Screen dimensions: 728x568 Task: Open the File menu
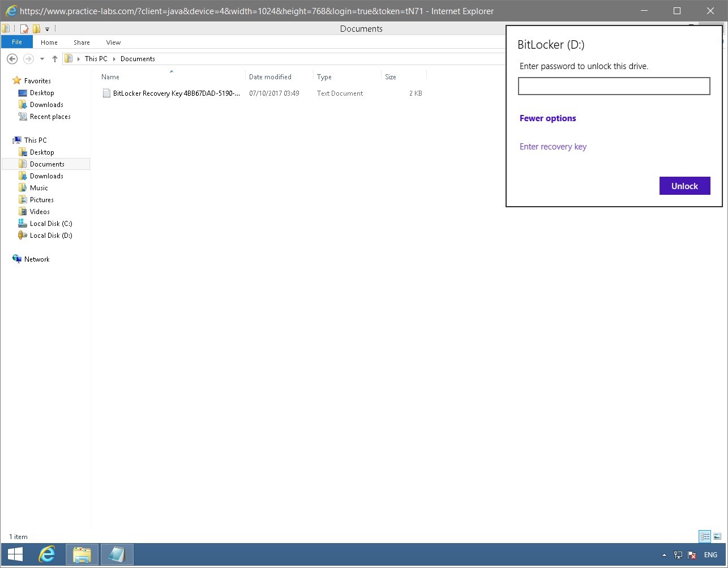(x=16, y=41)
